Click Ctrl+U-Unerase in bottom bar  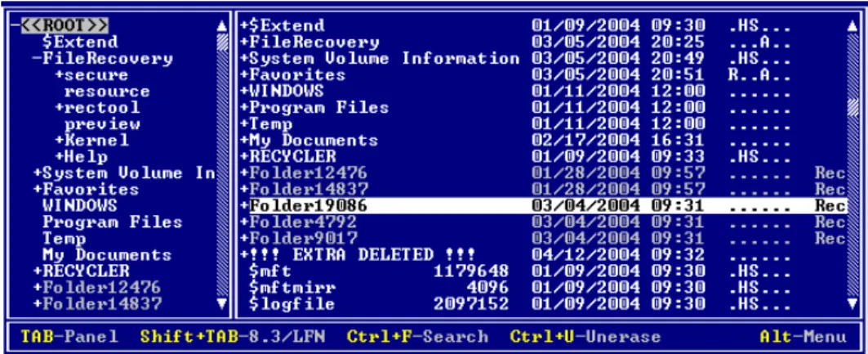click(585, 336)
